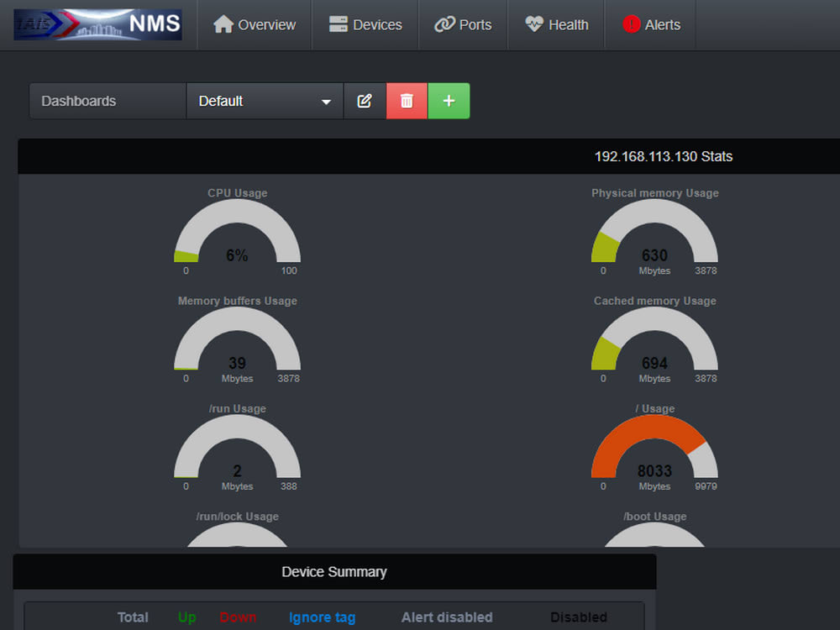Click the Total devices count link

[x=133, y=617]
